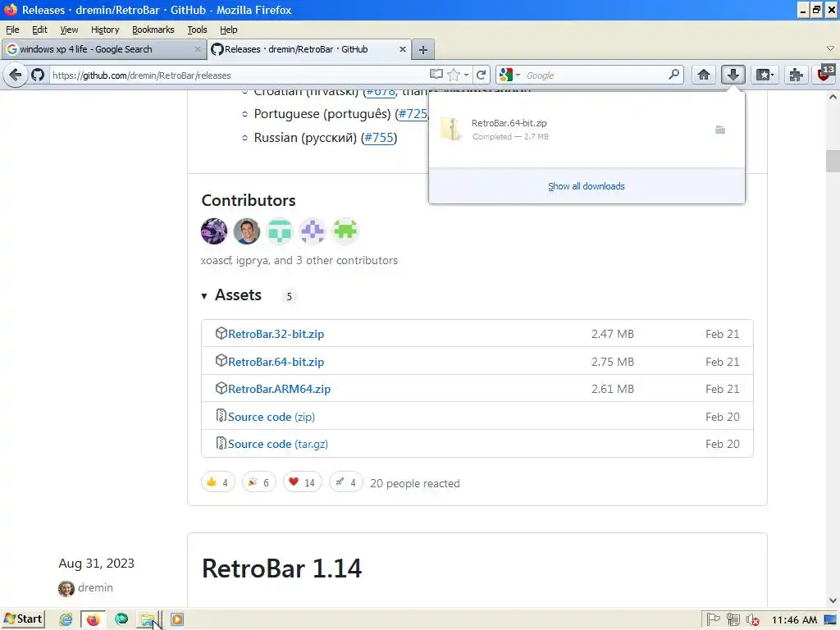This screenshot has height=630, width=840.
Task: Switch to windows xp 4 life Google Search tab
Action: coord(104,49)
